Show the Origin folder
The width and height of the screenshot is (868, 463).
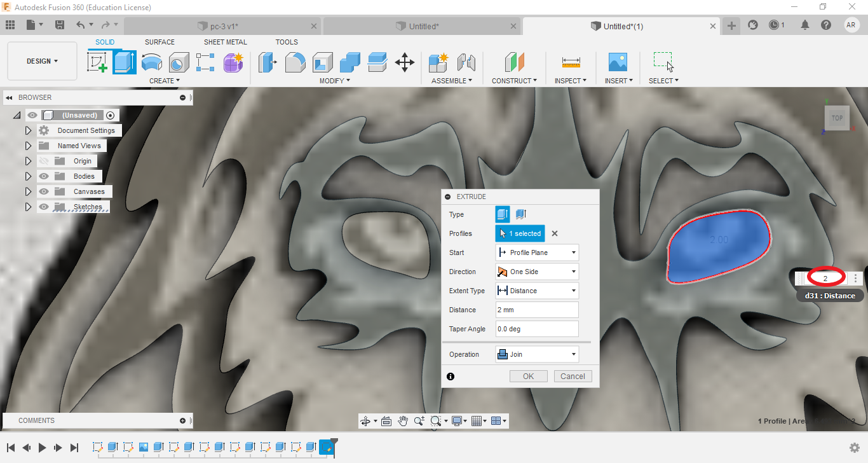click(44, 161)
